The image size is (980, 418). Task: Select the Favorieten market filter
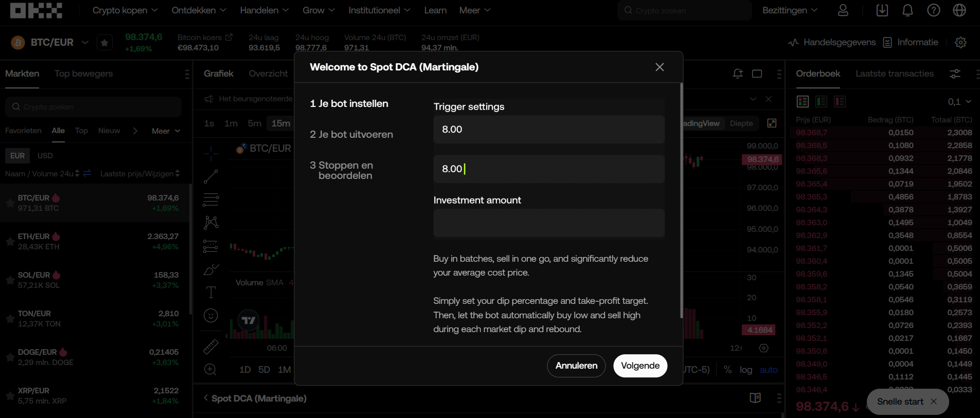point(23,131)
